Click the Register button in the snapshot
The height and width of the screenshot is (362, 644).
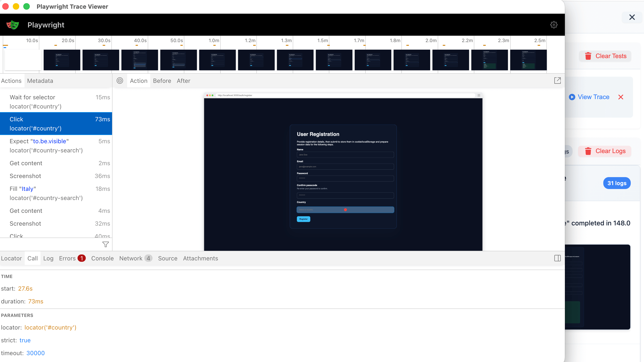click(x=303, y=219)
